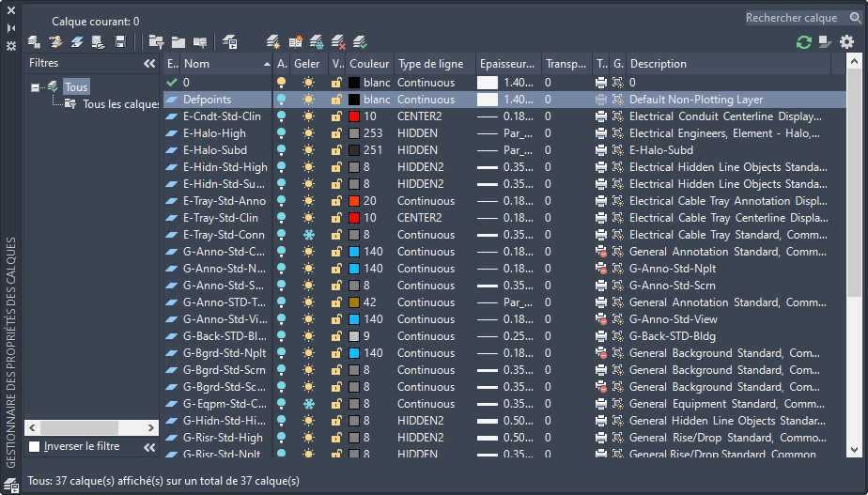
Task: Click status icon for E-Cndt-Std-Clin layer
Action: 172,116
